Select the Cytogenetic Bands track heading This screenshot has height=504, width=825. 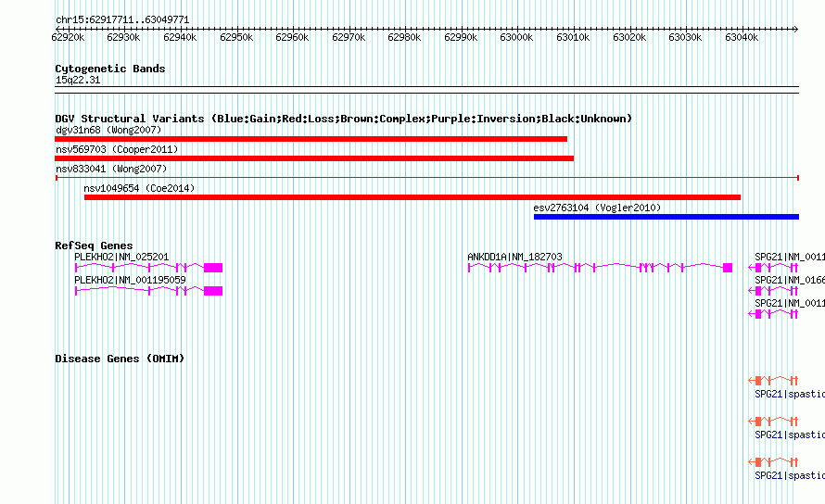click(110, 69)
